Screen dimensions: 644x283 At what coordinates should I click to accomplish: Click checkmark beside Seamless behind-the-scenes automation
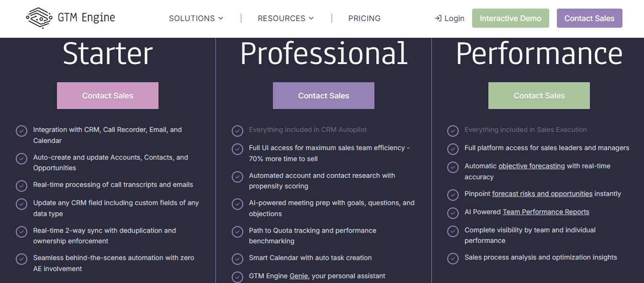click(22, 259)
